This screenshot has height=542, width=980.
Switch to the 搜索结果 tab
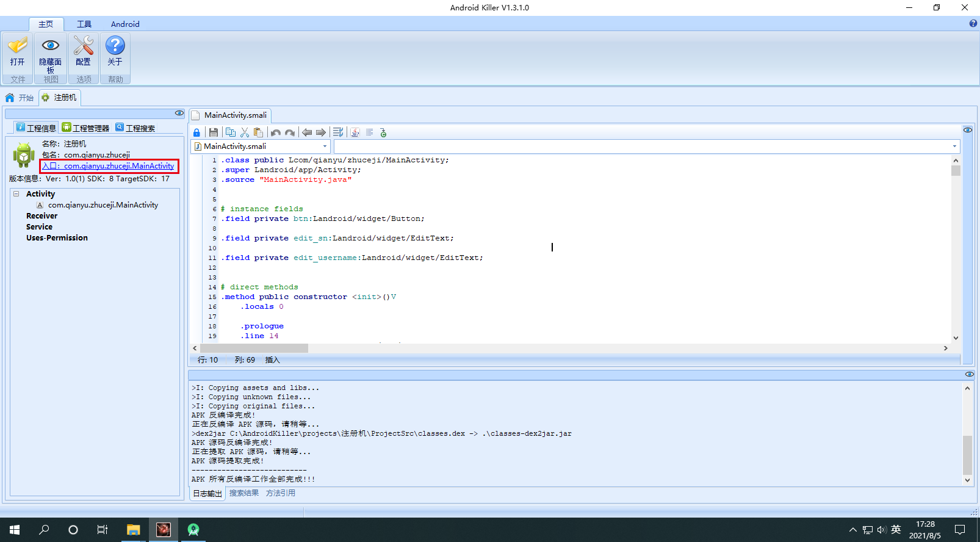click(244, 493)
